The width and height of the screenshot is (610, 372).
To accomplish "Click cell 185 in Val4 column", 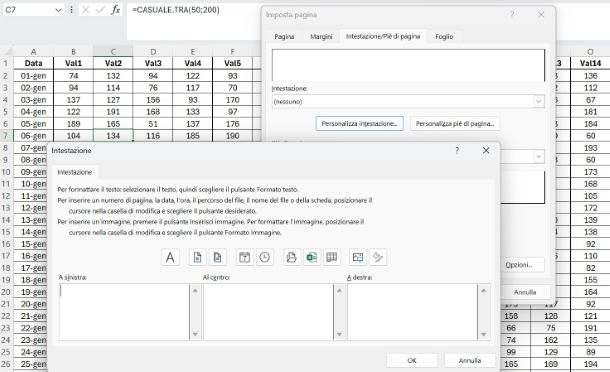I will tap(193, 136).
